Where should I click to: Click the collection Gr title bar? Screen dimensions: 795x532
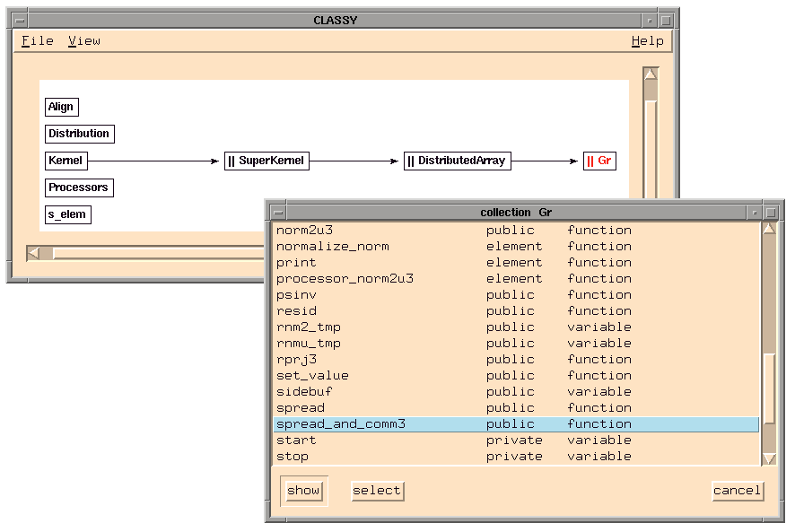point(516,213)
